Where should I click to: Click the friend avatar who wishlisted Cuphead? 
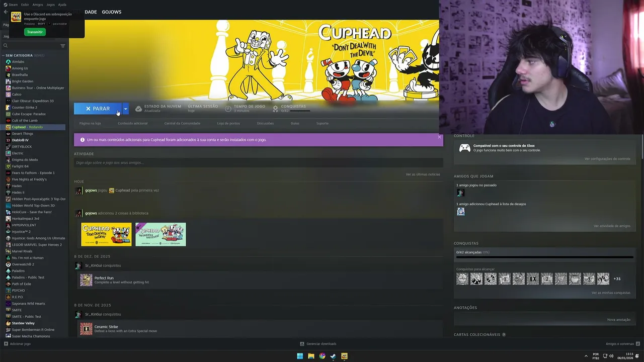460,212
